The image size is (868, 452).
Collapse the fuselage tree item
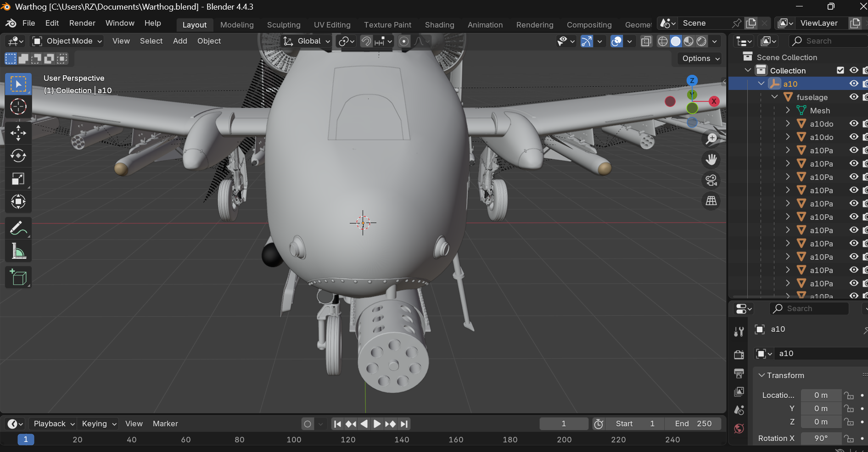tap(775, 97)
